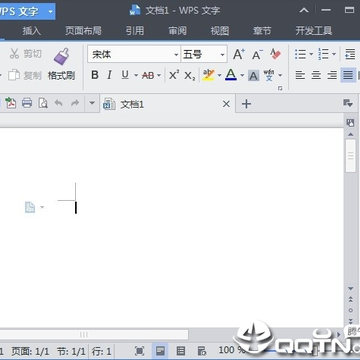360x360 pixels.
Task: Click the Copy (复制) button
Action: [25, 75]
